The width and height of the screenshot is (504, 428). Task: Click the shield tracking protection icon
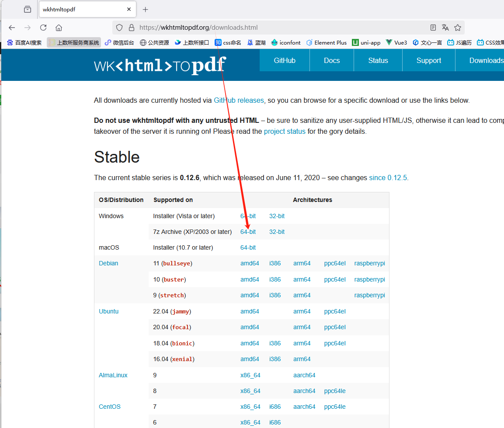[119, 28]
